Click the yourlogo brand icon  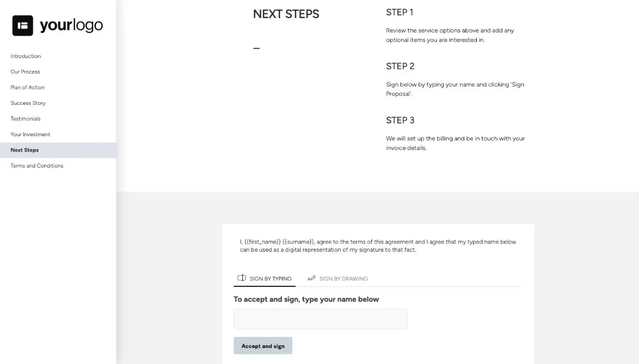tap(22, 25)
